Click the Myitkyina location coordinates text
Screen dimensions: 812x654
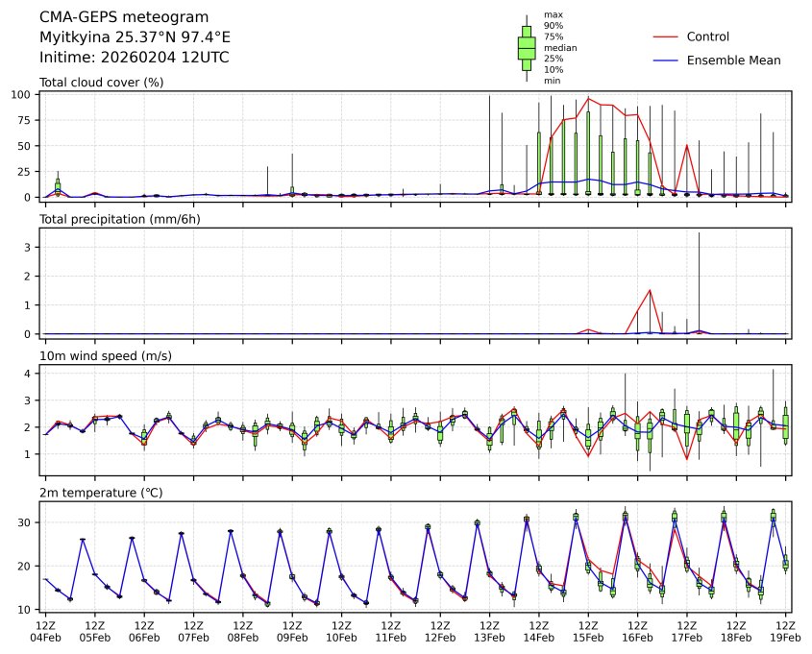pos(135,37)
